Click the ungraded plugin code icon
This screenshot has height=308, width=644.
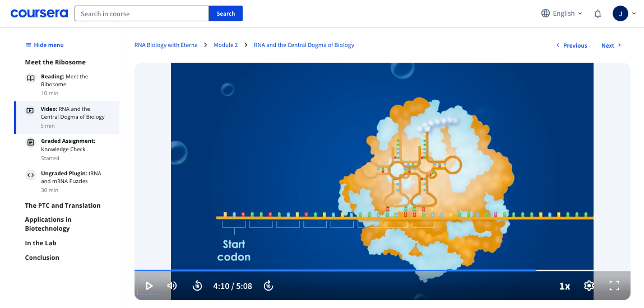pyautogui.click(x=30, y=175)
